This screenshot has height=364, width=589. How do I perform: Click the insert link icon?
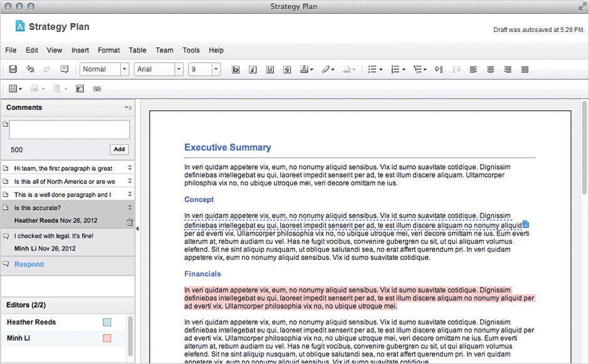pos(97,89)
